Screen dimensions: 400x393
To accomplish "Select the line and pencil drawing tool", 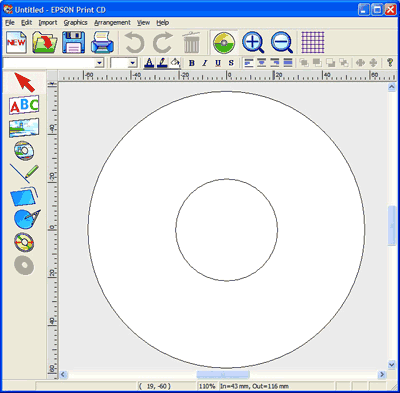I will 24,173.
